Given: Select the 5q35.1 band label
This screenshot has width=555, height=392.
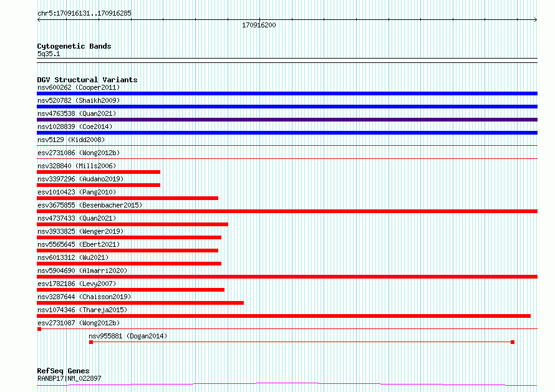Looking at the screenshot, I should (x=49, y=54).
